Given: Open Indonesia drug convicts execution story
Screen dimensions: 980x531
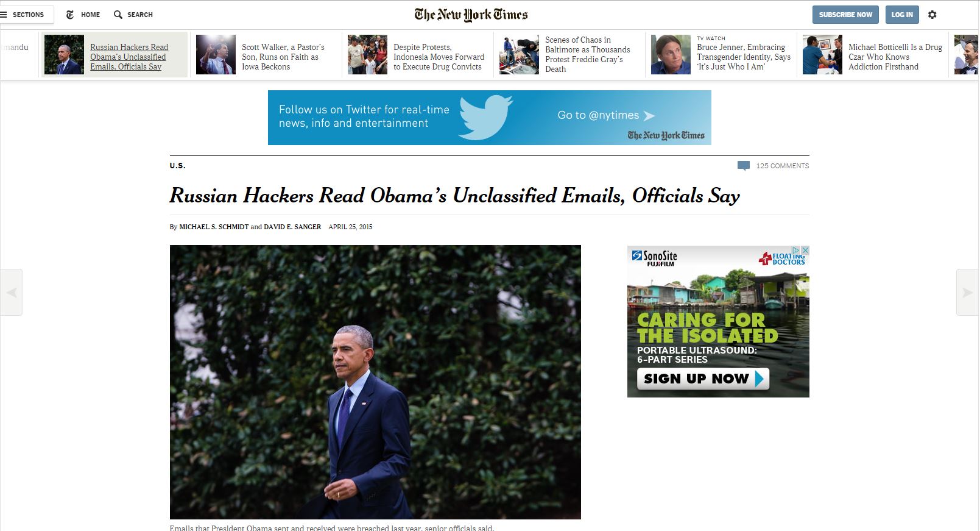Looking at the screenshot, I should point(439,57).
